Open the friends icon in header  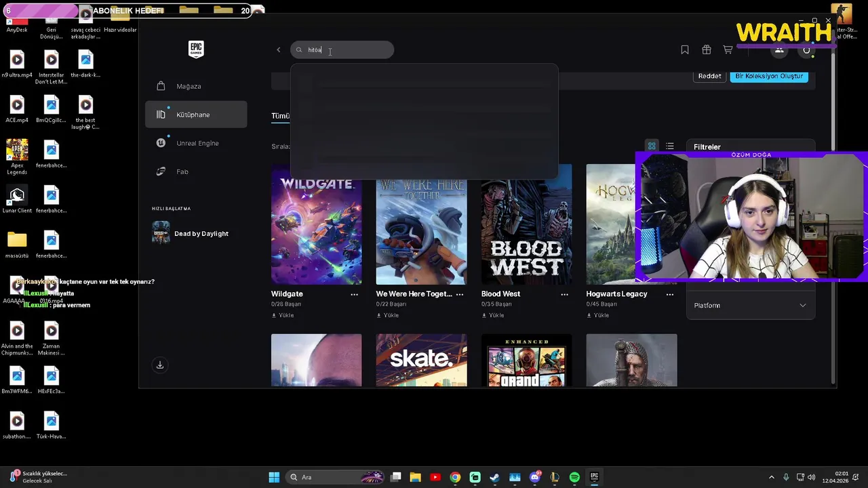pyautogui.click(x=779, y=49)
